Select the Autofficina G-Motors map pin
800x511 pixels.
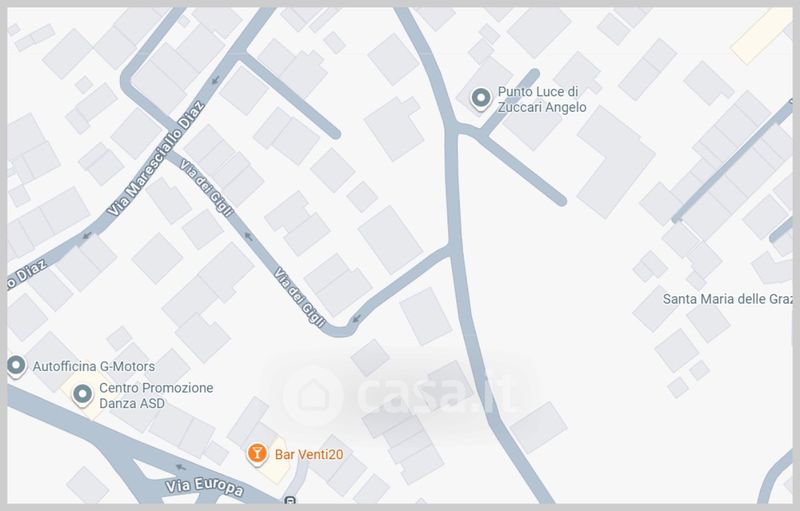pos(16,366)
